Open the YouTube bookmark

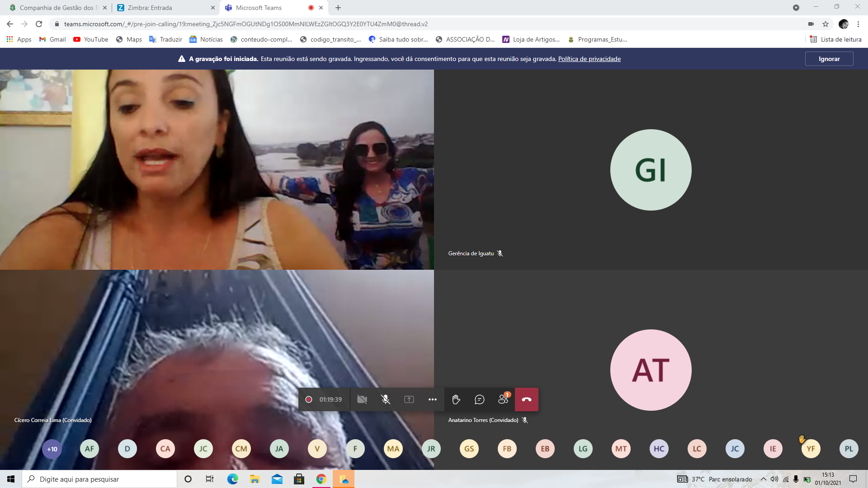click(91, 39)
